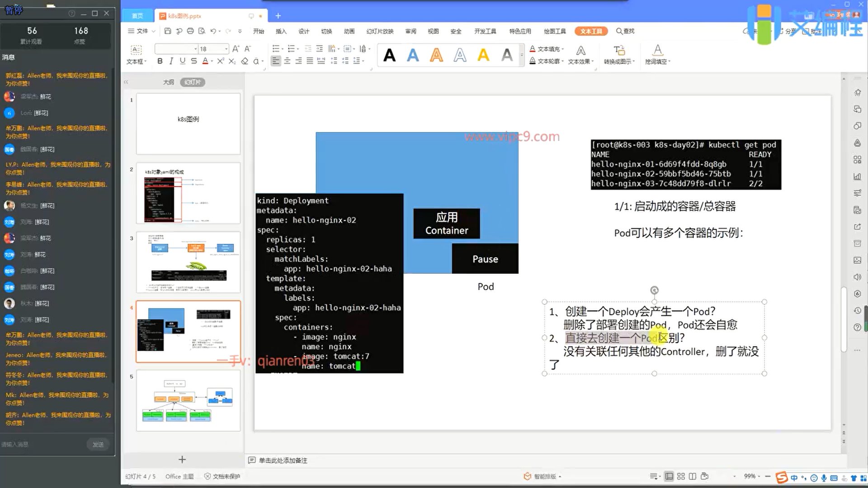
Task: Open the font size 18 dropdown
Action: [x=226, y=49]
